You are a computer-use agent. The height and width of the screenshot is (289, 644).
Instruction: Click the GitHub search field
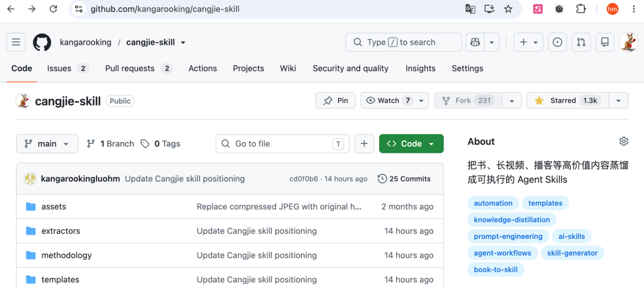tap(403, 42)
